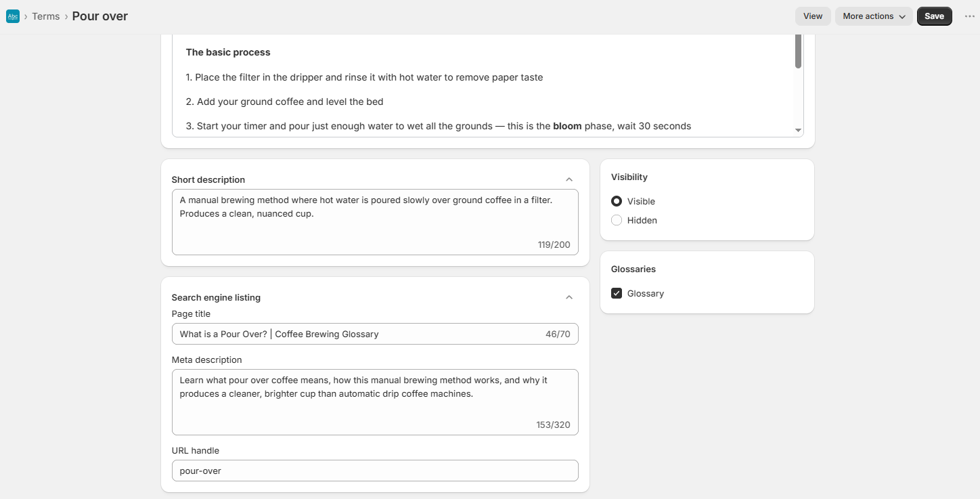Click the Pour over breadcrumb title
Viewport: 980px width, 499px height.
(100, 16)
